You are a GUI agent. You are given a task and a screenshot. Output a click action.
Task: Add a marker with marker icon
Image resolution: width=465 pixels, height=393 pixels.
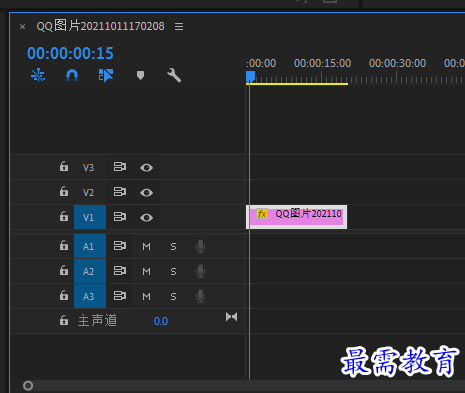[140, 75]
